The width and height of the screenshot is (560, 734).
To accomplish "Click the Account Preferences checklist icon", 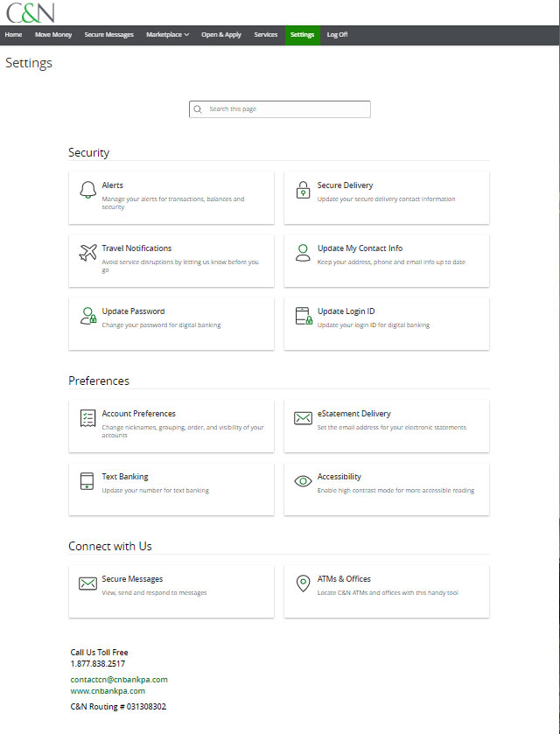I will point(87,418).
